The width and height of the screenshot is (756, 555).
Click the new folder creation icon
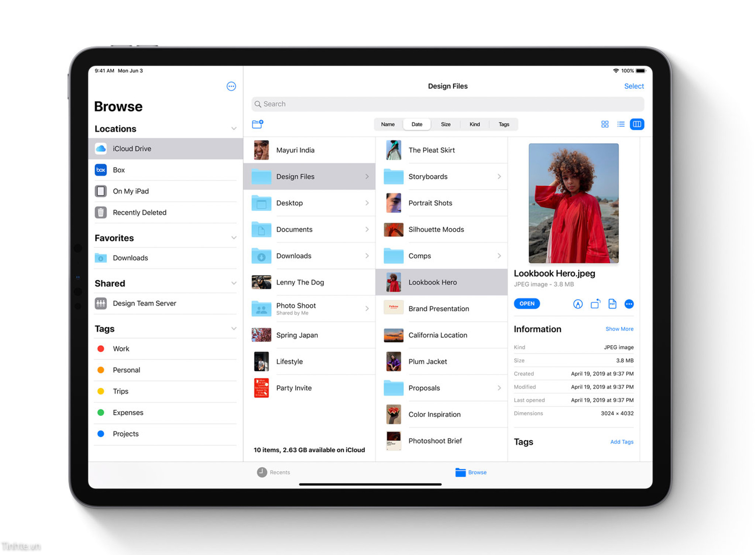[x=257, y=124]
